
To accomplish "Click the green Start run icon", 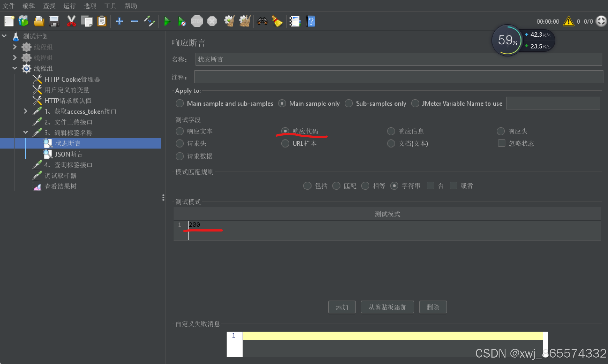I will point(167,21).
